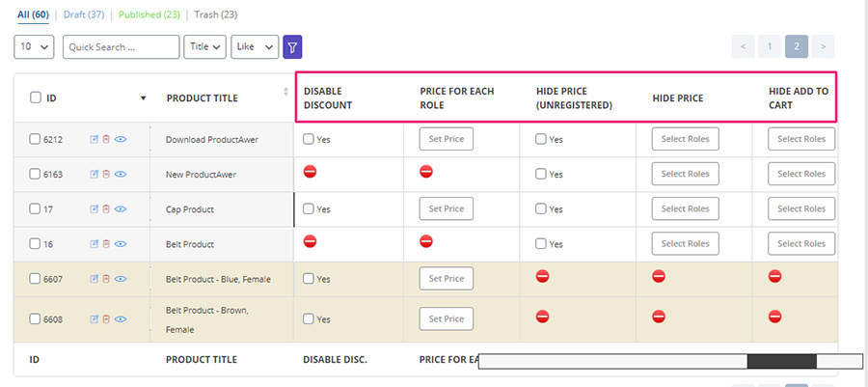
Task: Click Set Price for product 6608
Action: tap(447, 318)
